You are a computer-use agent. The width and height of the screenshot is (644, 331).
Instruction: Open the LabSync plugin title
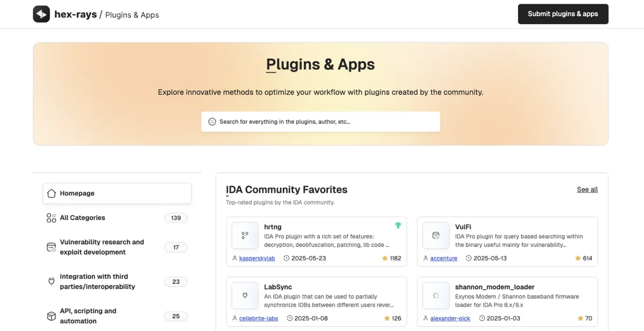point(278,287)
